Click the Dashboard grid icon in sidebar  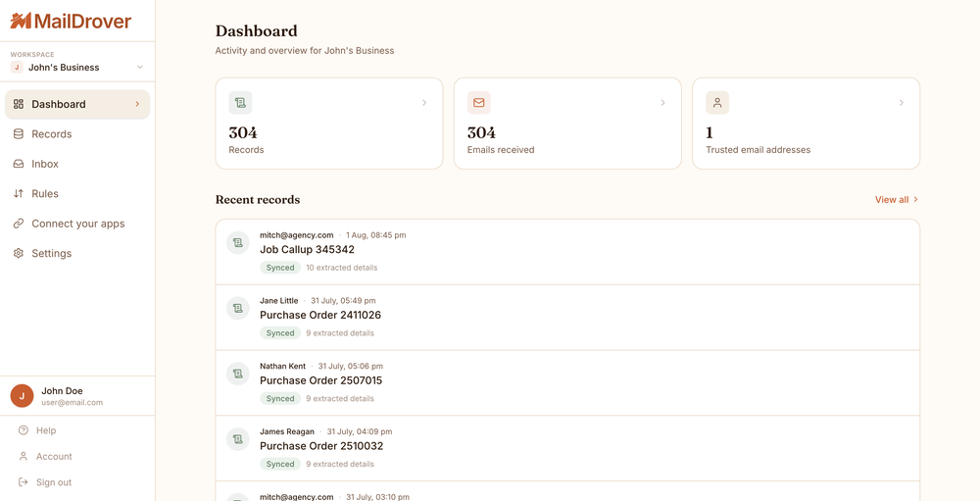19,105
